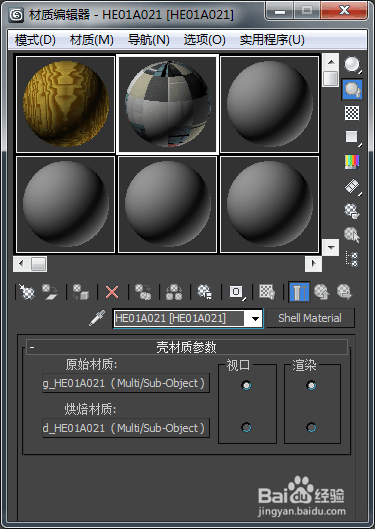Select the multi-colored checkered sample slot
The image size is (375, 529).
click(x=168, y=104)
